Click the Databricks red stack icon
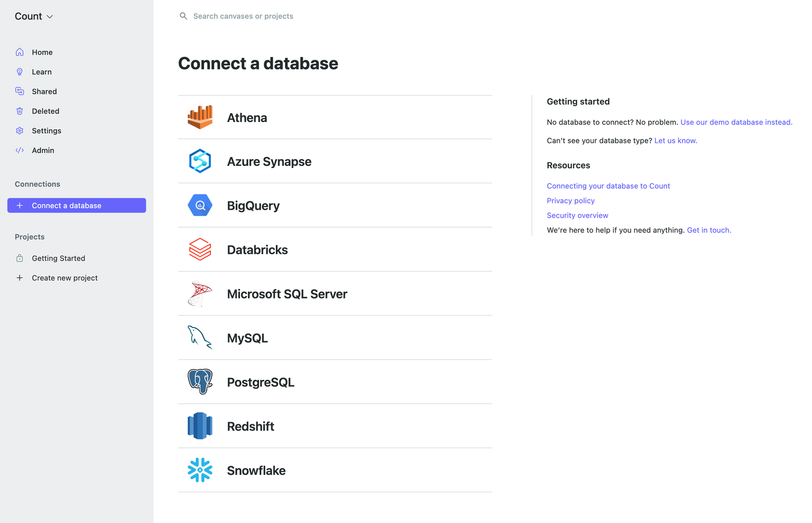 [x=200, y=249]
